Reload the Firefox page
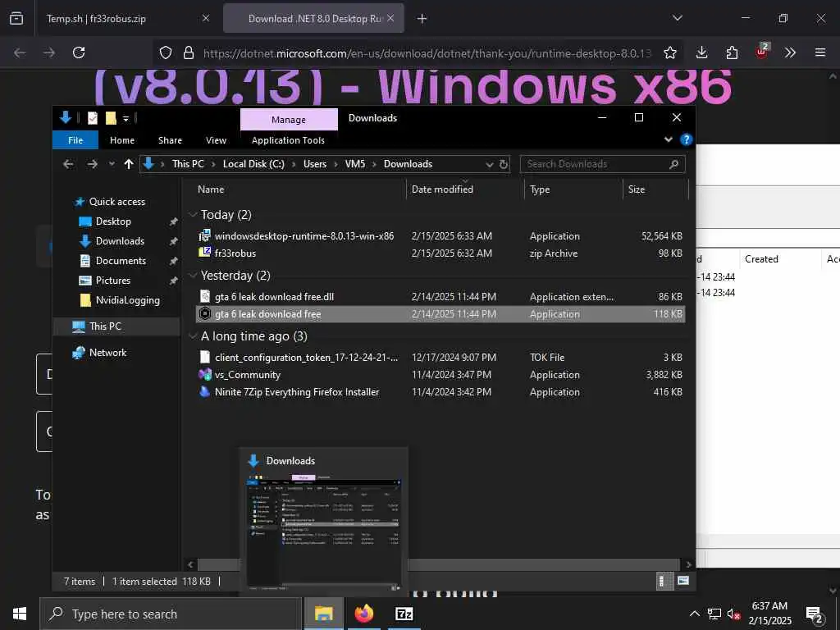The image size is (840, 630). pos(79,52)
